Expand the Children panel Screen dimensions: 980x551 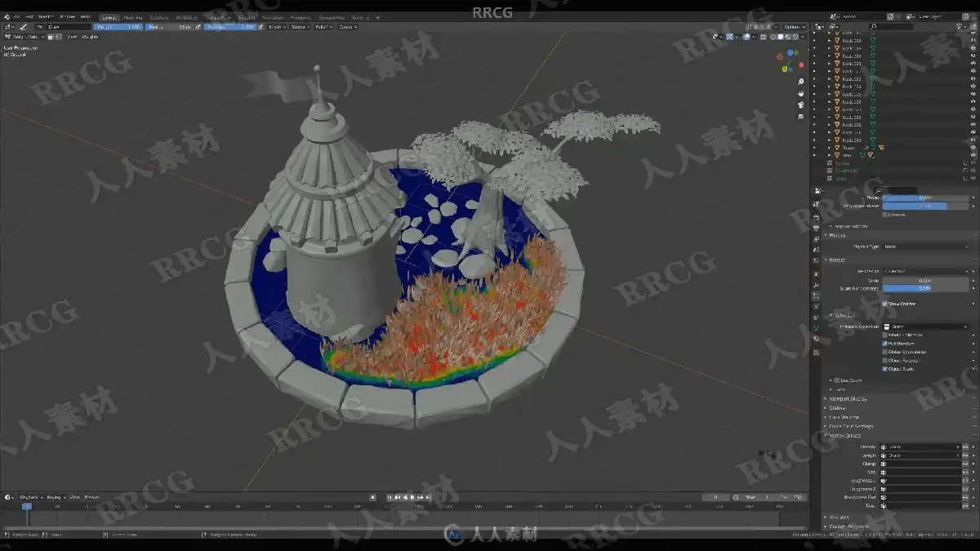coord(837,407)
